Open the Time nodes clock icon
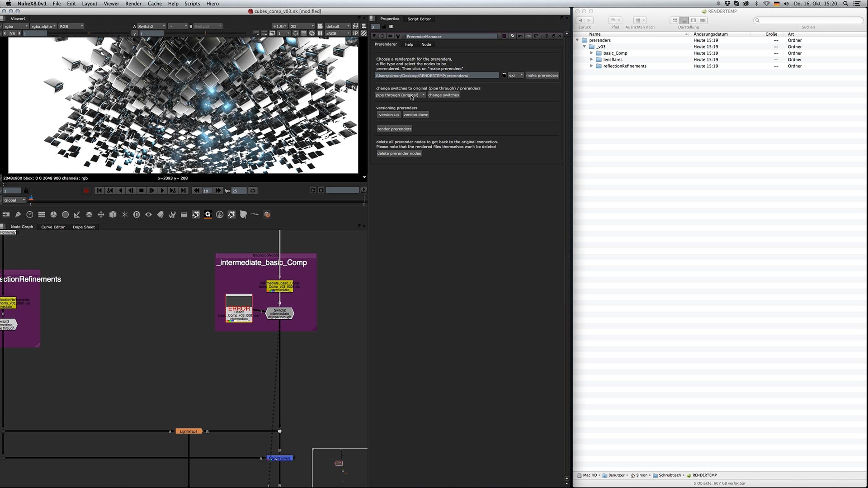 tap(30, 215)
